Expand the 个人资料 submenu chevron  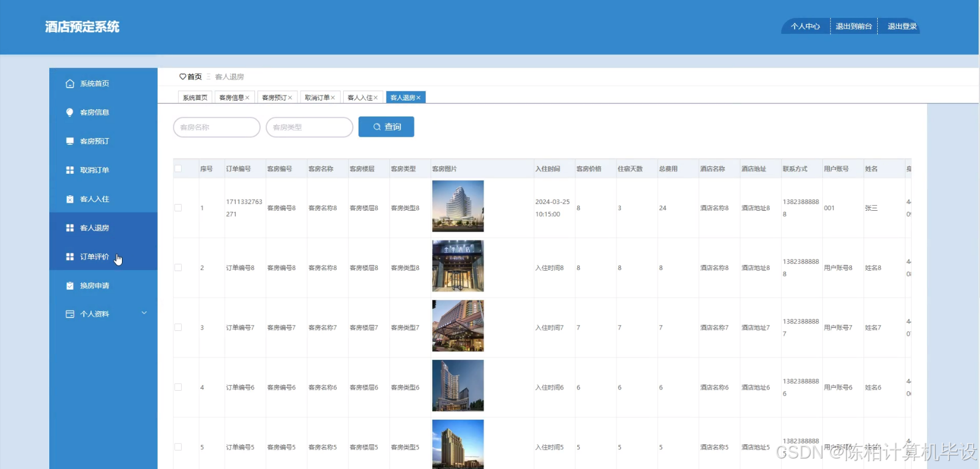click(x=144, y=313)
